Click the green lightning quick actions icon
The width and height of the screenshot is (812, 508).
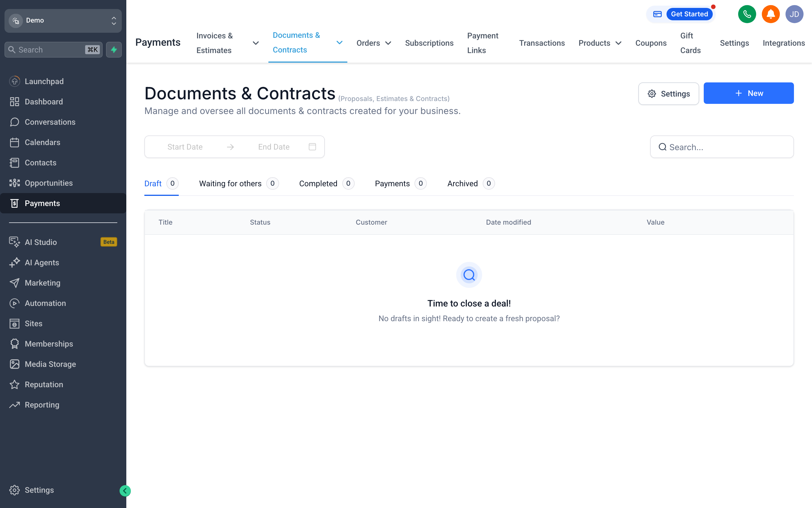[x=114, y=50]
